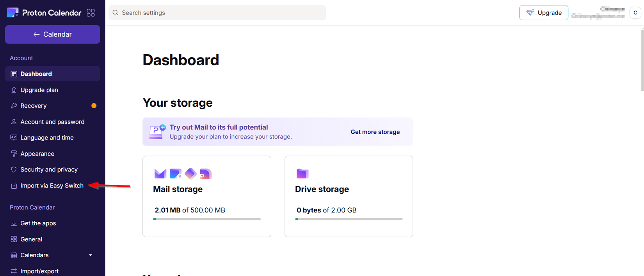Click the Dashboard icon in sidebar
644x276 pixels.
click(x=14, y=74)
